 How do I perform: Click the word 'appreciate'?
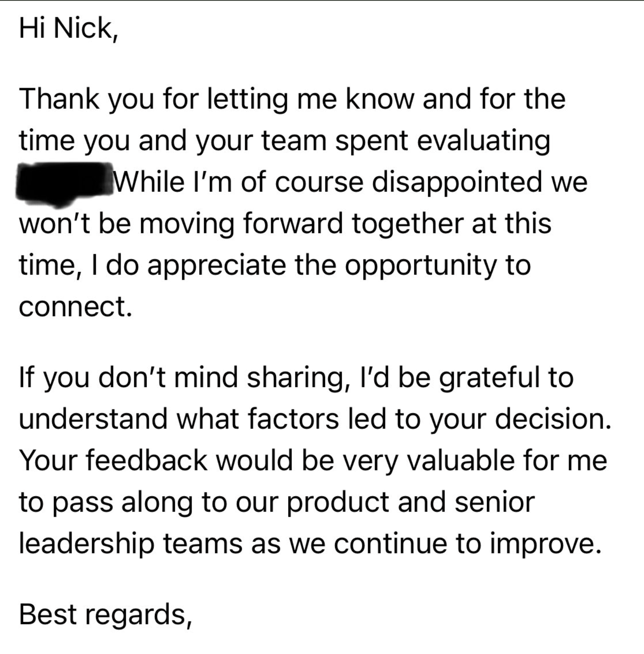[x=217, y=265]
